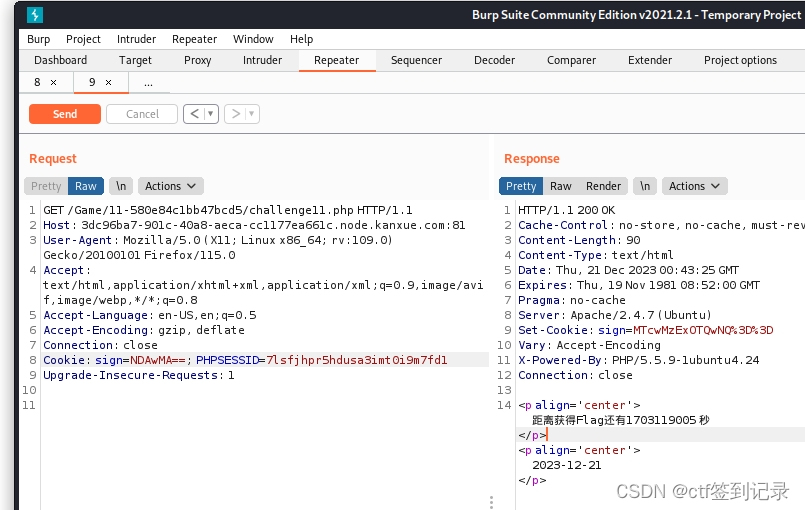The image size is (805, 510).
Task: Click the Content-Length: 90 response header
Action: 579,240
